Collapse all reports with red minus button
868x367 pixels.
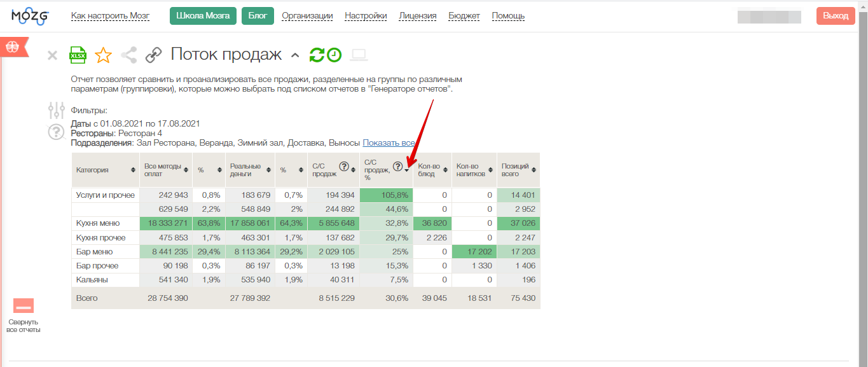point(24,307)
